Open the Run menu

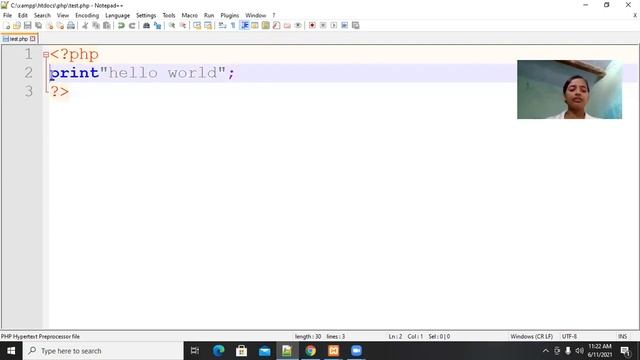point(209,16)
